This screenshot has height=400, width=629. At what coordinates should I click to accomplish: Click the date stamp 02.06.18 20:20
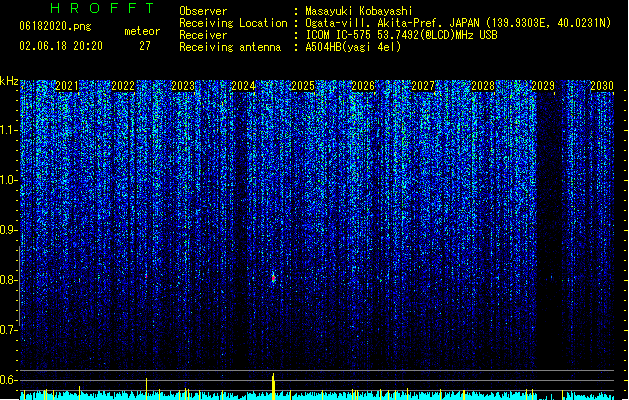[x=61, y=46]
